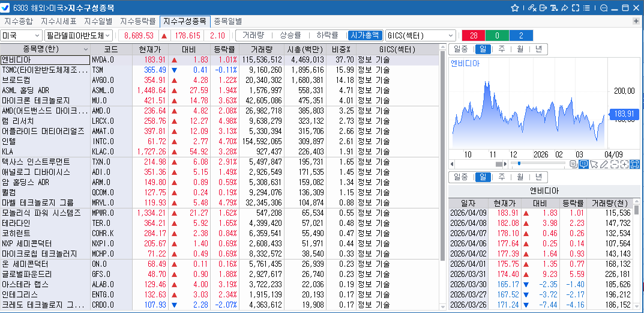The width and height of the screenshot is (644, 313).
Task: Click the plus icon to add a tab
Action: (637, 21)
